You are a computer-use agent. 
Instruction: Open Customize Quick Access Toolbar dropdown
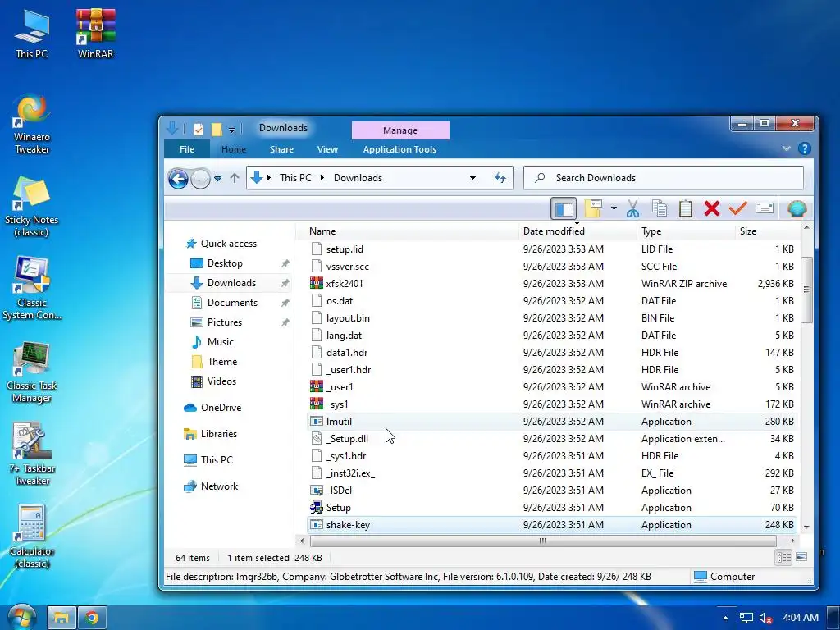coord(231,129)
